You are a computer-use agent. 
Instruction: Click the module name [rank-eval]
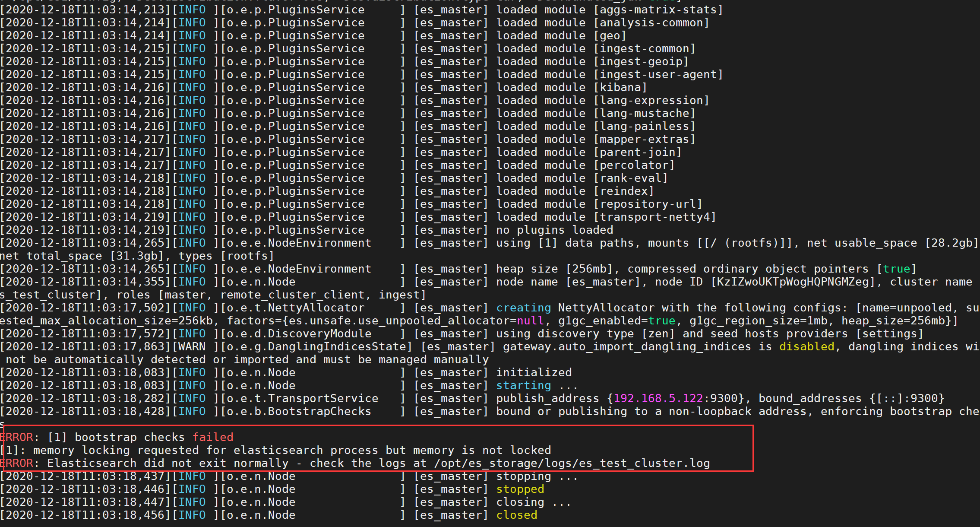click(x=631, y=178)
